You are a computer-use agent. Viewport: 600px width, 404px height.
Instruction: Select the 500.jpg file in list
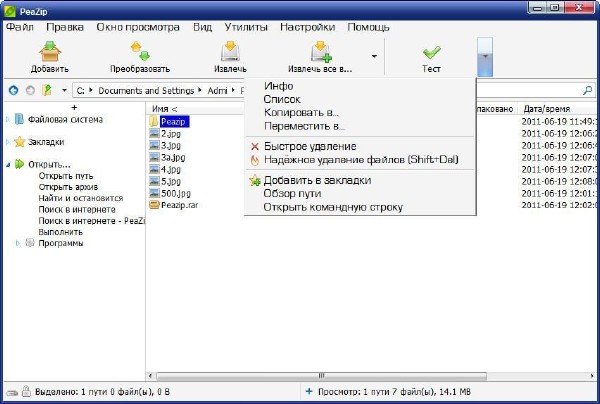175,193
